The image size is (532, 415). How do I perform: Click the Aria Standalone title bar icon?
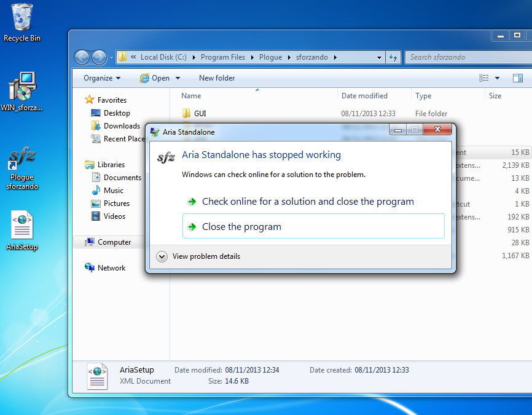pyautogui.click(x=155, y=132)
